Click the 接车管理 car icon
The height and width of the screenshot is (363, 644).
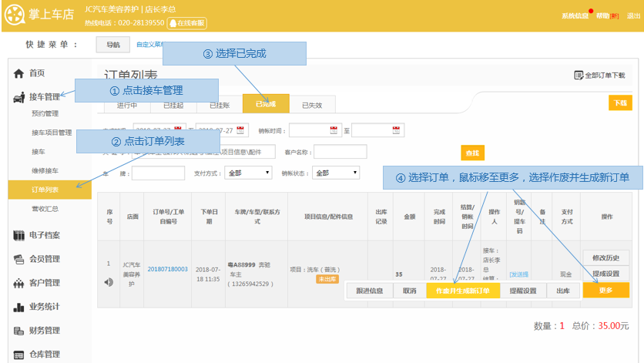pyautogui.click(x=18, y=97)
